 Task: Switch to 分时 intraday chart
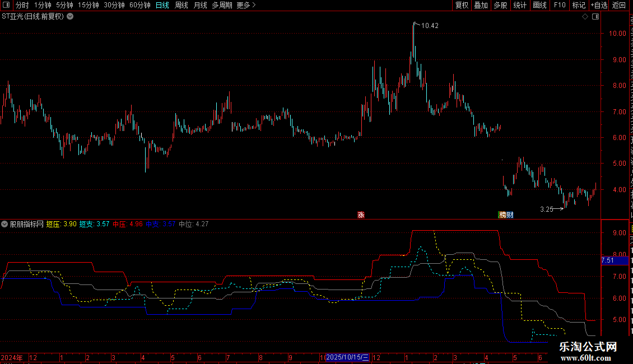22,5
